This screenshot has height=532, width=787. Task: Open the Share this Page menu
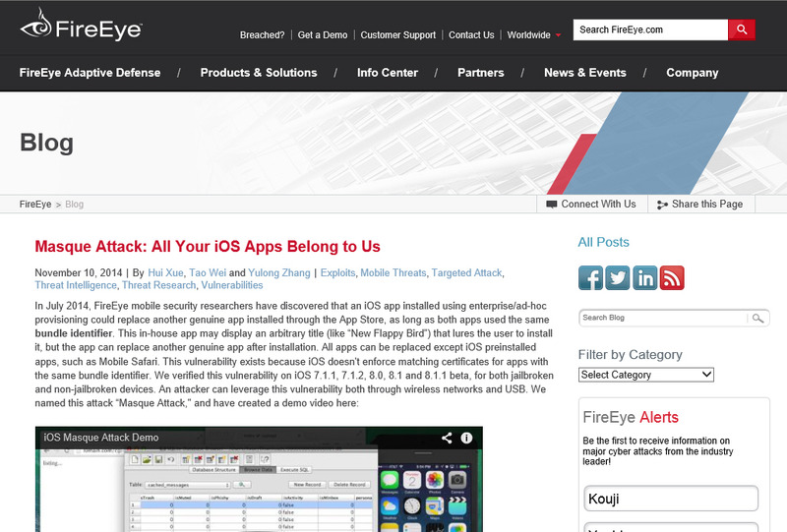pos(699,204)
